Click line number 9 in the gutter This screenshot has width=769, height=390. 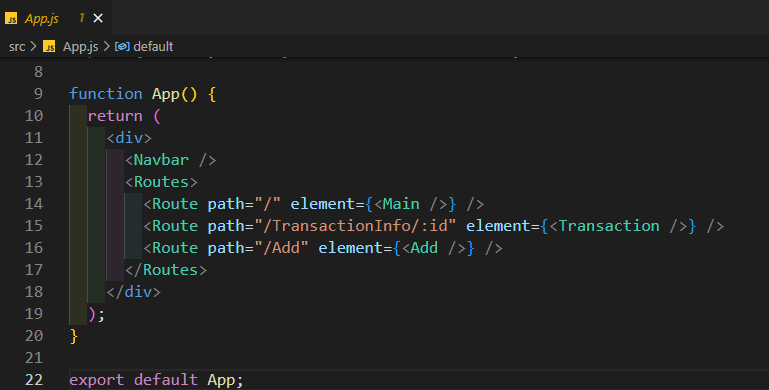[38, 94]
